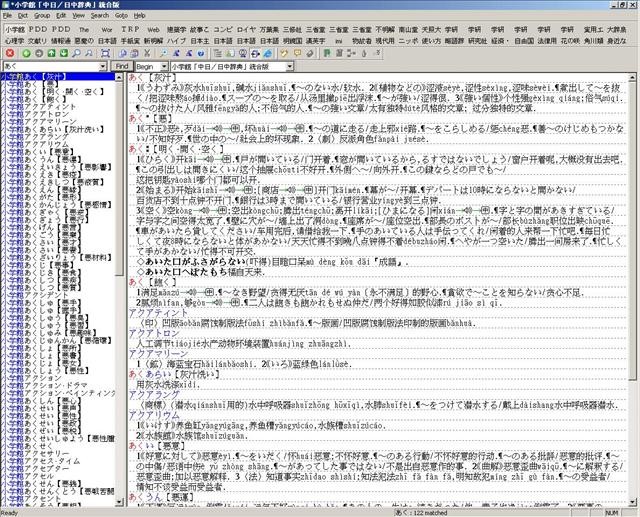This screenshot has height=517, width=640.
Task: Click the yellow speech bubble icon
Action: 297,53
